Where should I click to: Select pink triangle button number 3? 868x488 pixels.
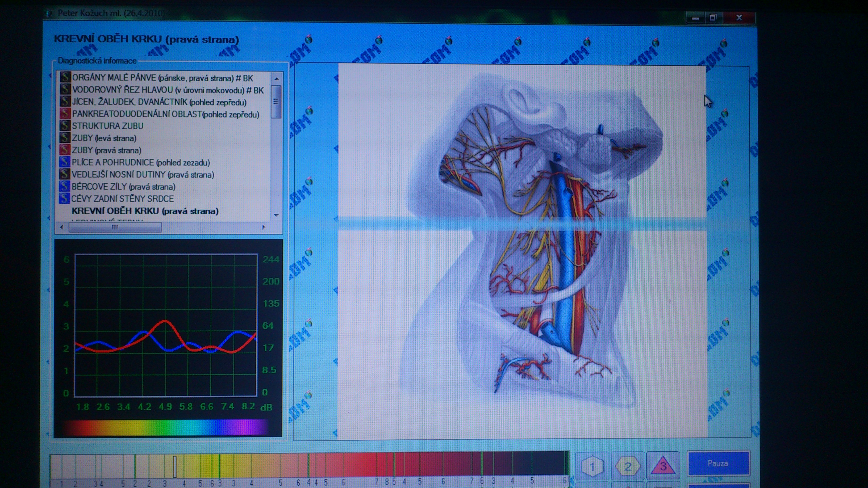click(x=663, y=466)
